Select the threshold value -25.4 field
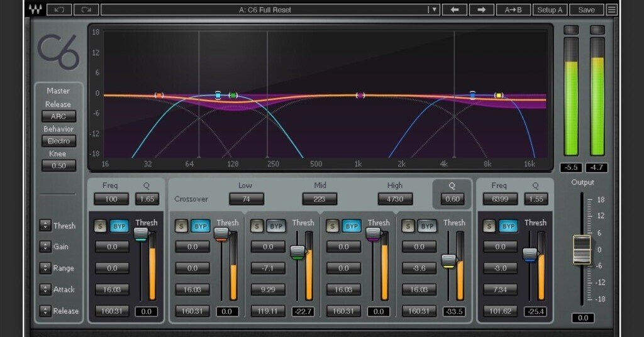Viewport: 644px width, 337px height. [536, 312]
